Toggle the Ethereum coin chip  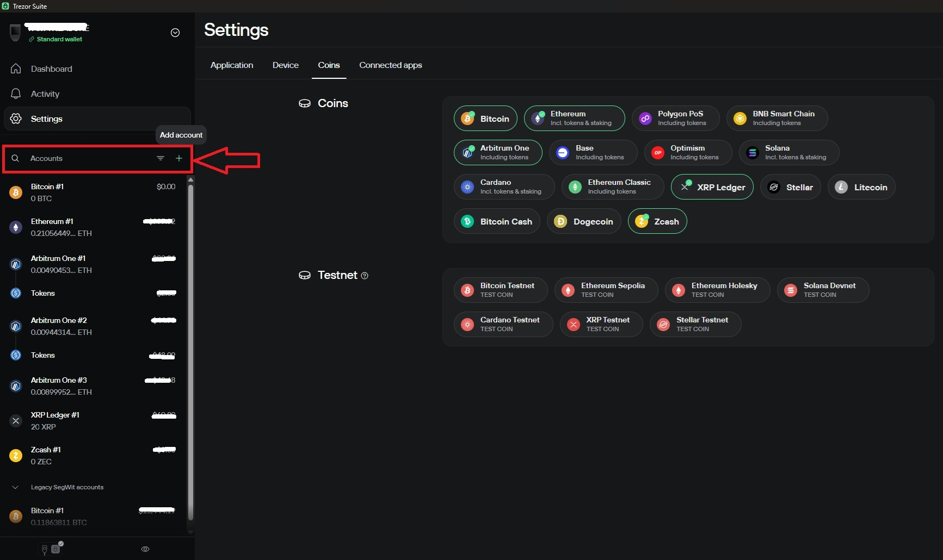[574, 119]
